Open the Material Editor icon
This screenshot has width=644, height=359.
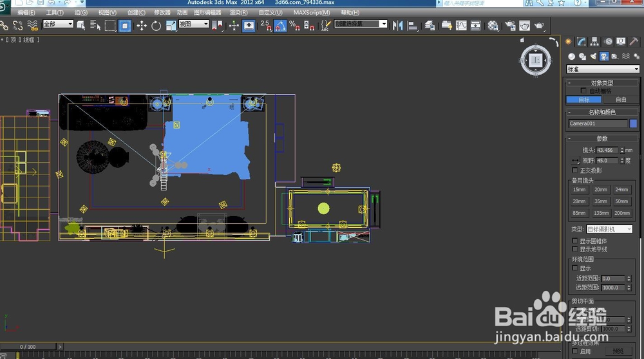pos(493,26)
